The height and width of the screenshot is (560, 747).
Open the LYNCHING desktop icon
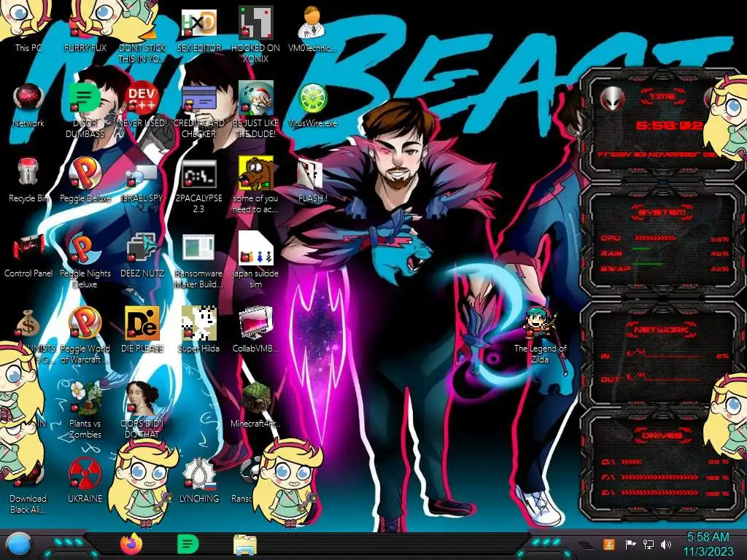coord(198,480)
